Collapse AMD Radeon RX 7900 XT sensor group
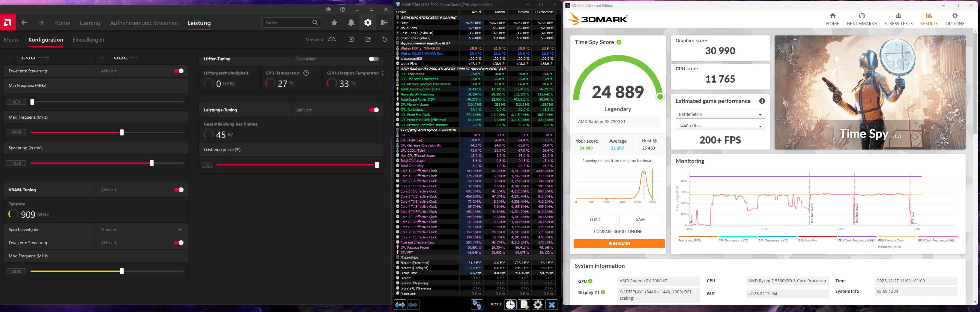 pyautogui.click(x=398, y=68)
